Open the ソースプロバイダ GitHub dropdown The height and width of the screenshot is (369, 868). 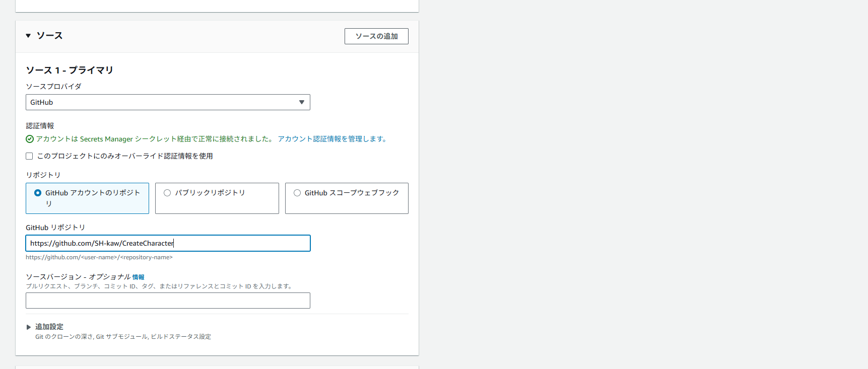pyautogui.click(x=168, y=102)
